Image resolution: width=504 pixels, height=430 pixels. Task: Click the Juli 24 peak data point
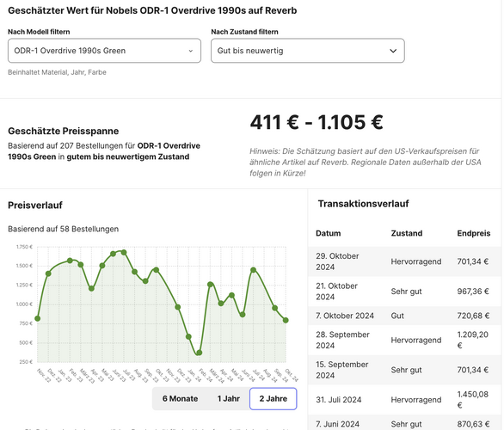pos(253,270)
